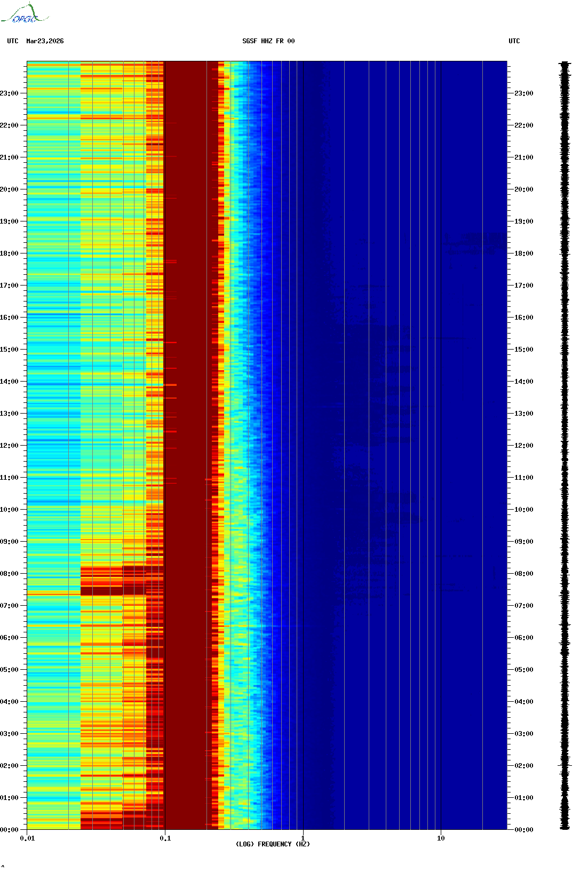Screen dimensions: 588x872
Task: Click the 16:00 label on the right time axis
Action: (524, 318)
